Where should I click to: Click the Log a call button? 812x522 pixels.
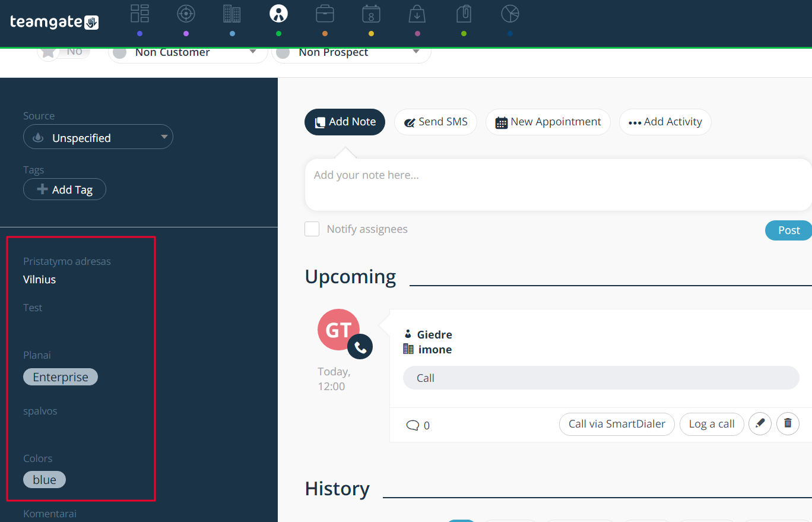coord(712,424)
